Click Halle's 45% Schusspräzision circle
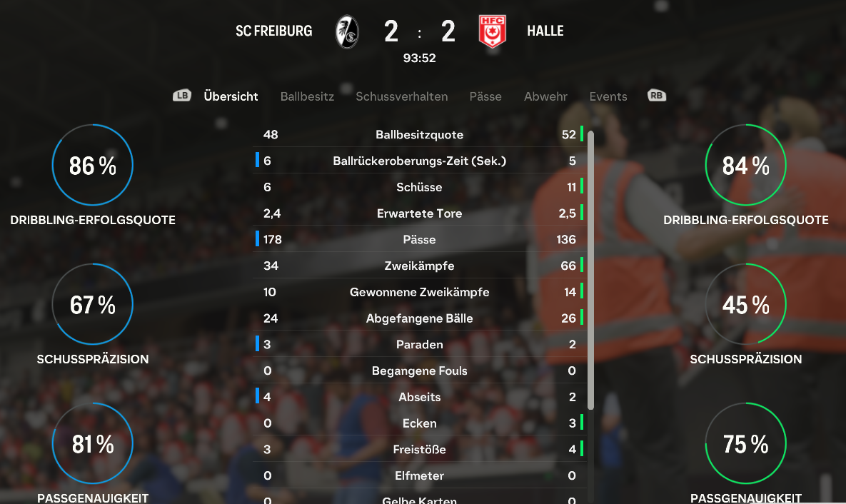This screenshot has height=504, width=846. [x=745, y=305]
